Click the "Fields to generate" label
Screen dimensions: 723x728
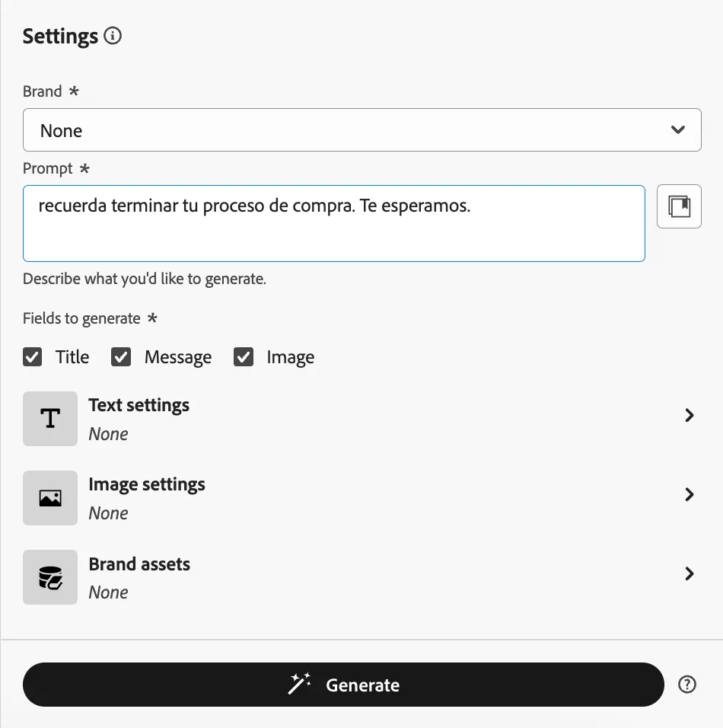click(81, 318)
